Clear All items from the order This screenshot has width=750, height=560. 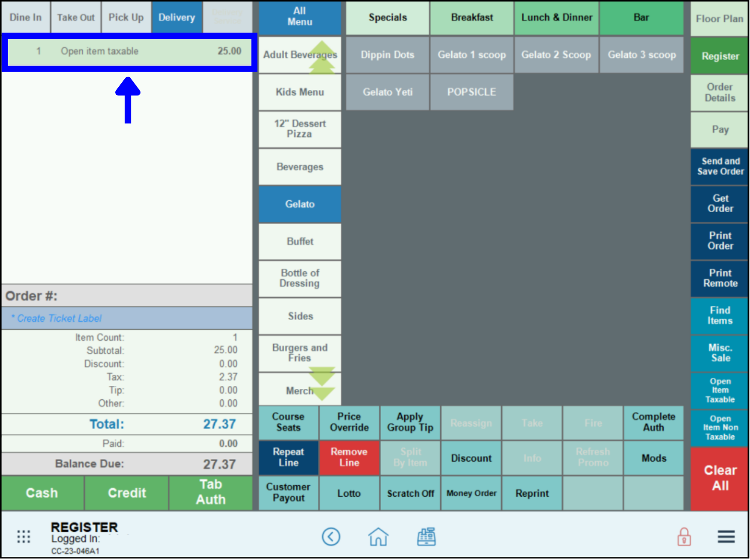pos(719,478)
